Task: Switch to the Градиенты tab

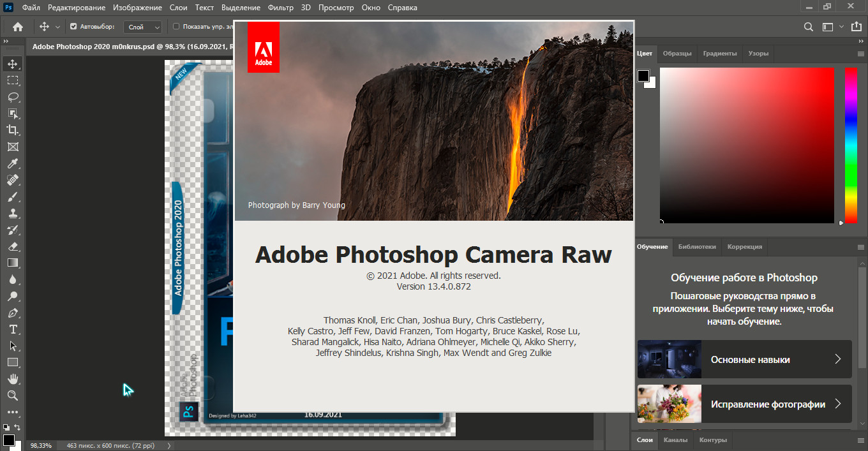Action: (720, 54)
